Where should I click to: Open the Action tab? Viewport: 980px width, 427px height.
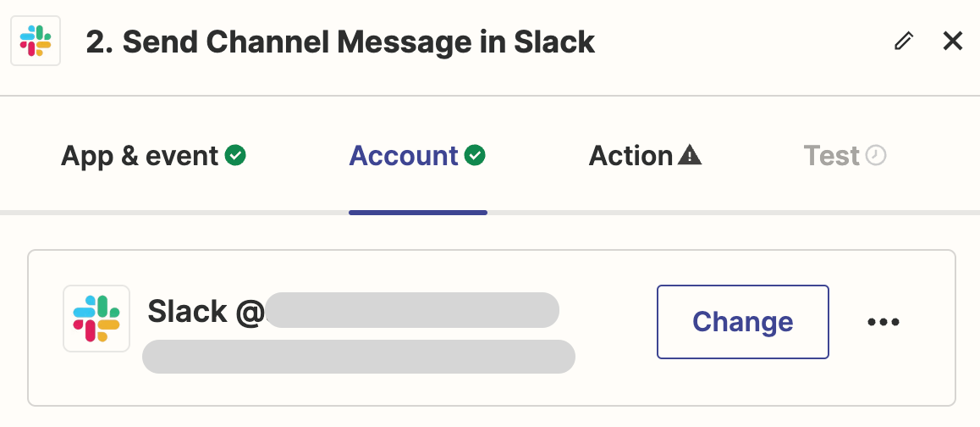tap(630, 156)
